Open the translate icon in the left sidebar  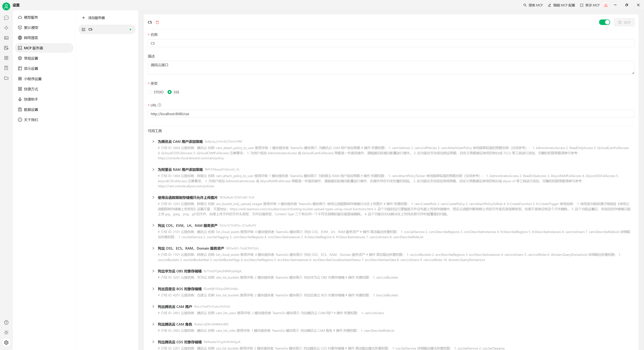[6, 48]
